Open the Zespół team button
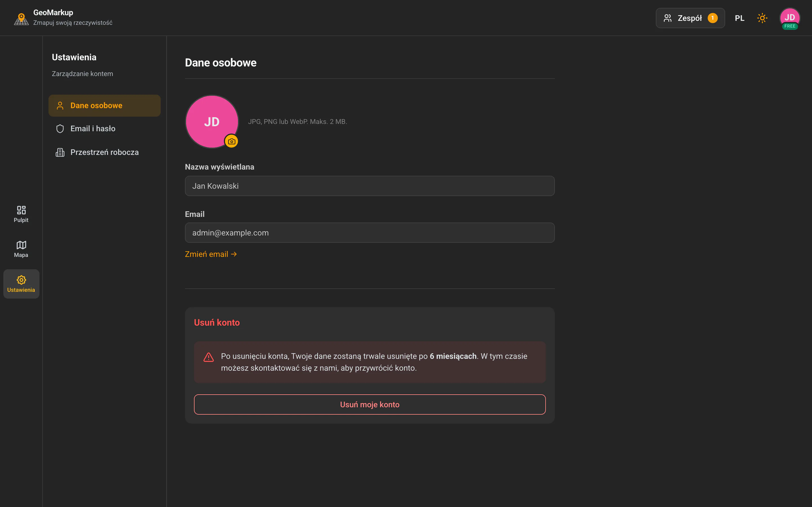812x507 pixels. tap(690, 18)
